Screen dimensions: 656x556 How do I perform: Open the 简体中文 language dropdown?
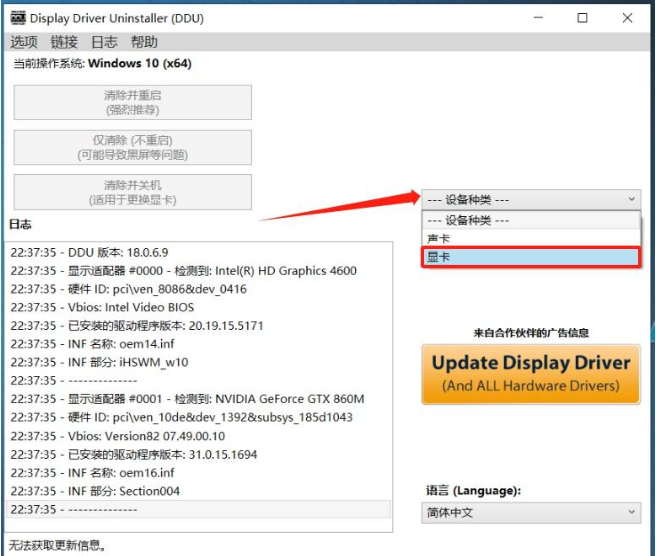click(x=531, y=512)
